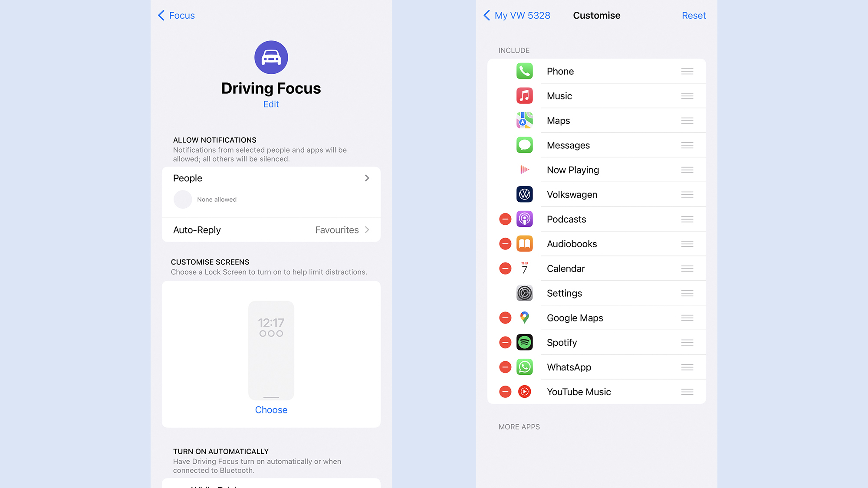Click Edit to rename Driving Focus
The width and height of the screenshot is (868, 488).
tap(271, 104)
